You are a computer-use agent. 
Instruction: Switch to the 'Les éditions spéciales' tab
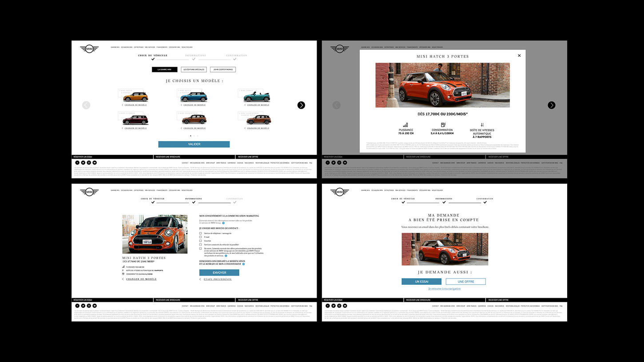coord(194,70)
